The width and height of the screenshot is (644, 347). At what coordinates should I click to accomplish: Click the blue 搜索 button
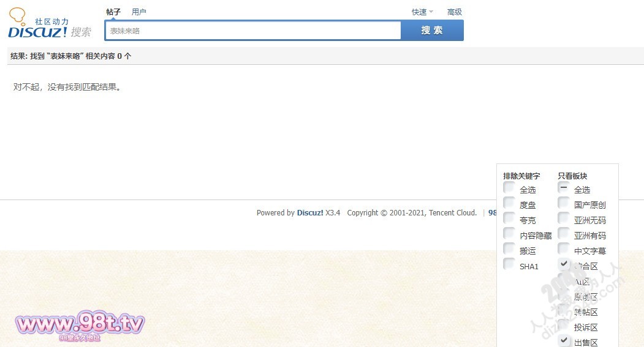(432, 30)
